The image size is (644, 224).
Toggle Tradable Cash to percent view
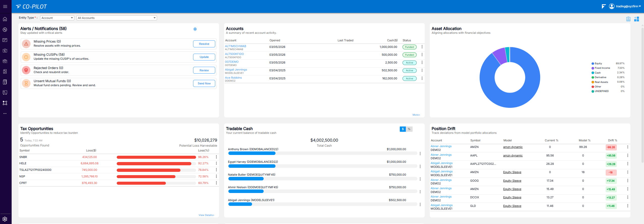pos(409,129)
